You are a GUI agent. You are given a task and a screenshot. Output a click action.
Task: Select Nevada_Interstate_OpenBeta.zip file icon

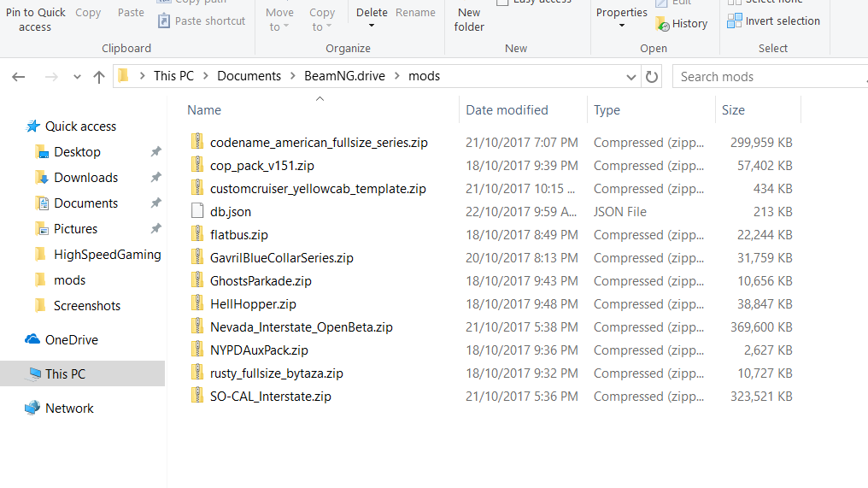197,326
